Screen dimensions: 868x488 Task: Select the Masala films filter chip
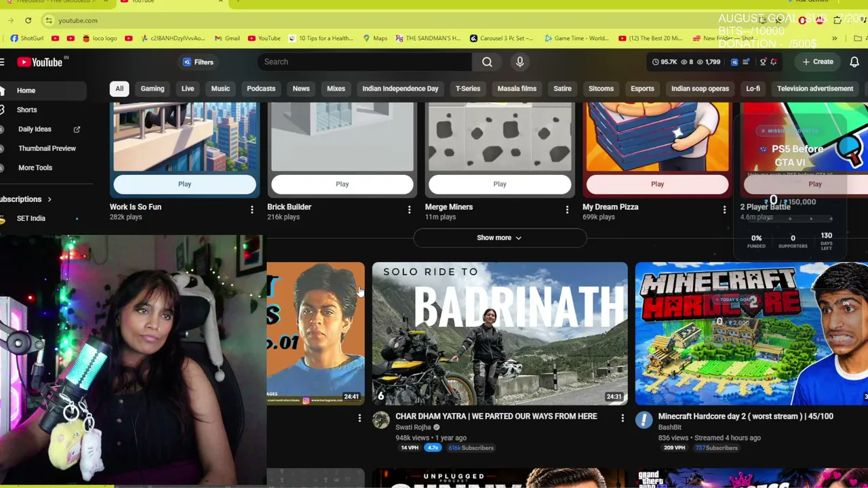click(517, 89)
